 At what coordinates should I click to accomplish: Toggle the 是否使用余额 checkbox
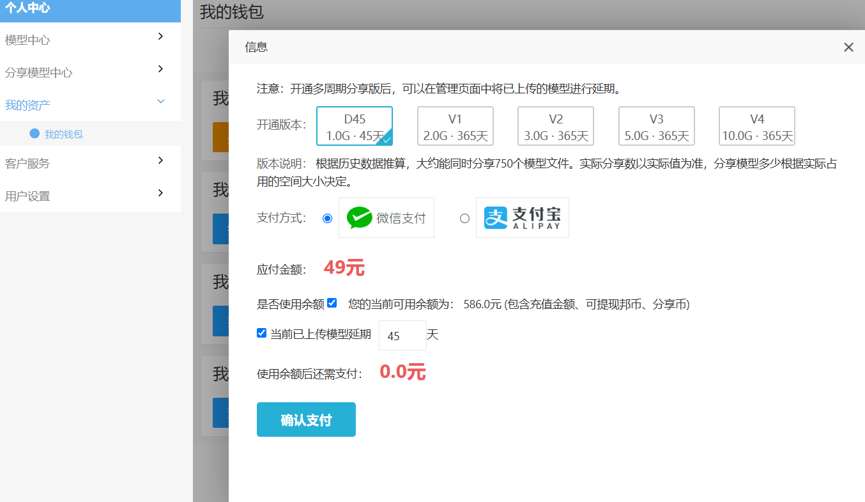332,303
